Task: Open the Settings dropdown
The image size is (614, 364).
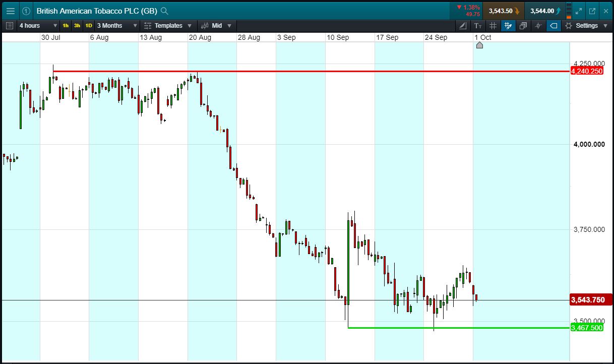Action: tap(586, 26)
